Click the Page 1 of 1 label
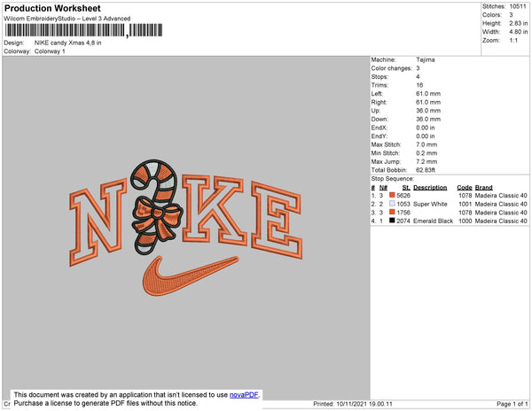The width and height of the screenshot is (532, 411). (x=512, y=404)
